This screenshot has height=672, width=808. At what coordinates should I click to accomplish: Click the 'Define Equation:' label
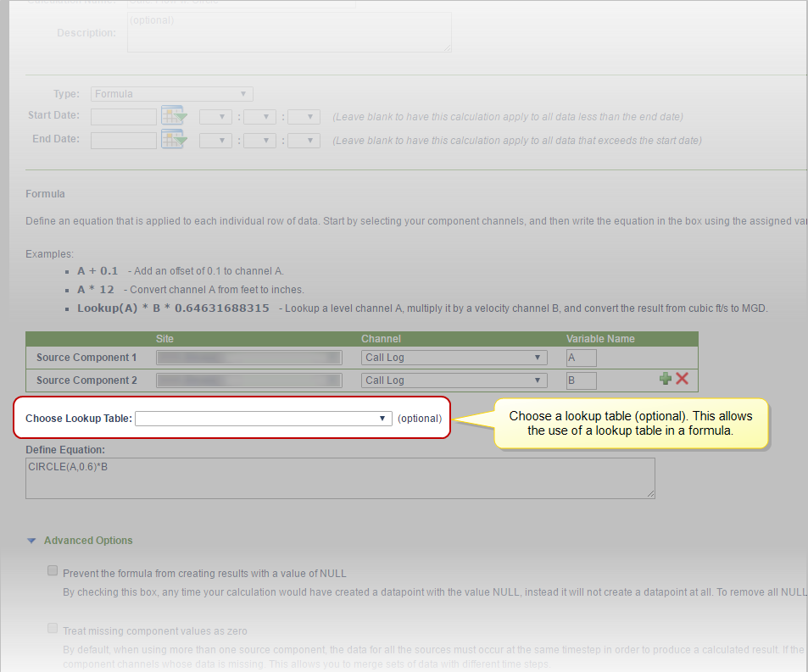65,449
